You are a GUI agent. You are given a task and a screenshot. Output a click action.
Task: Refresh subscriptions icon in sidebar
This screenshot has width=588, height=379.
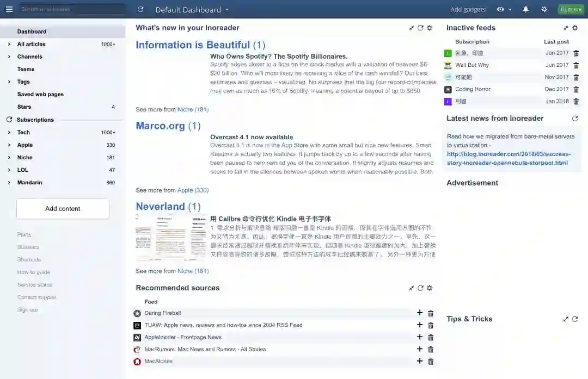point(9,120)
